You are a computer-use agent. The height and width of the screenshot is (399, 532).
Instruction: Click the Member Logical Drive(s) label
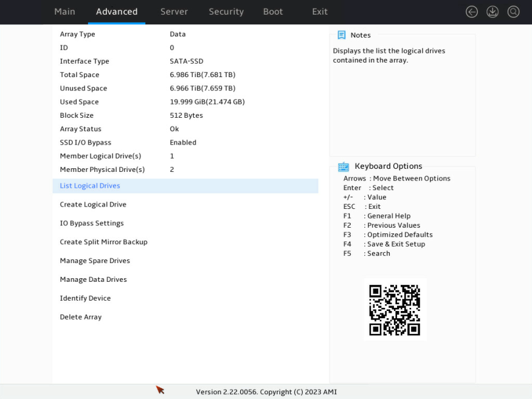100,156
